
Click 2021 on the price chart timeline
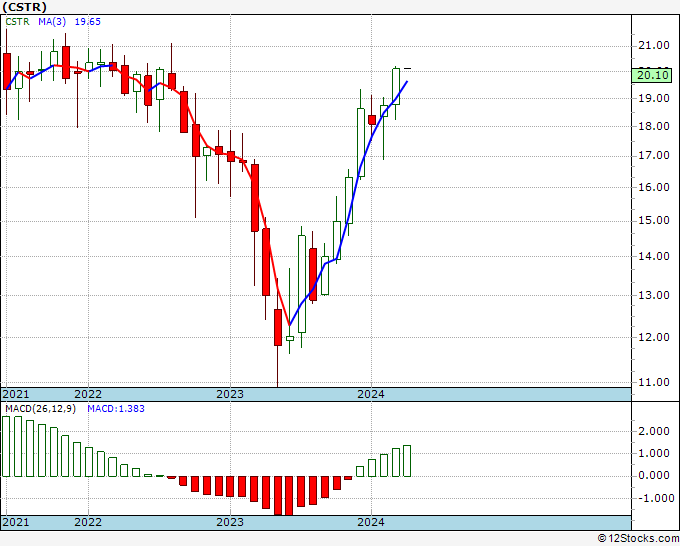point(16,394)
